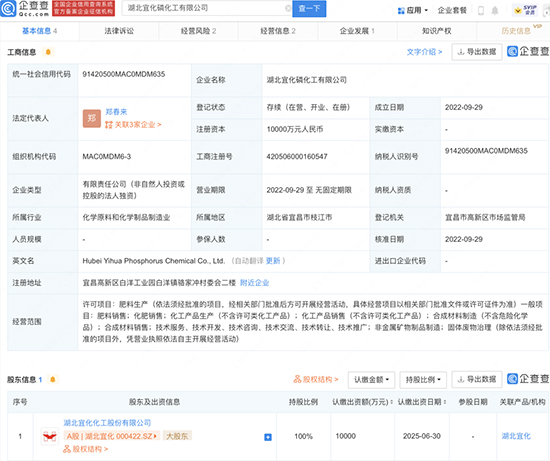Select the 100% shareholding value
550x461 pixels.
(303, 436)
